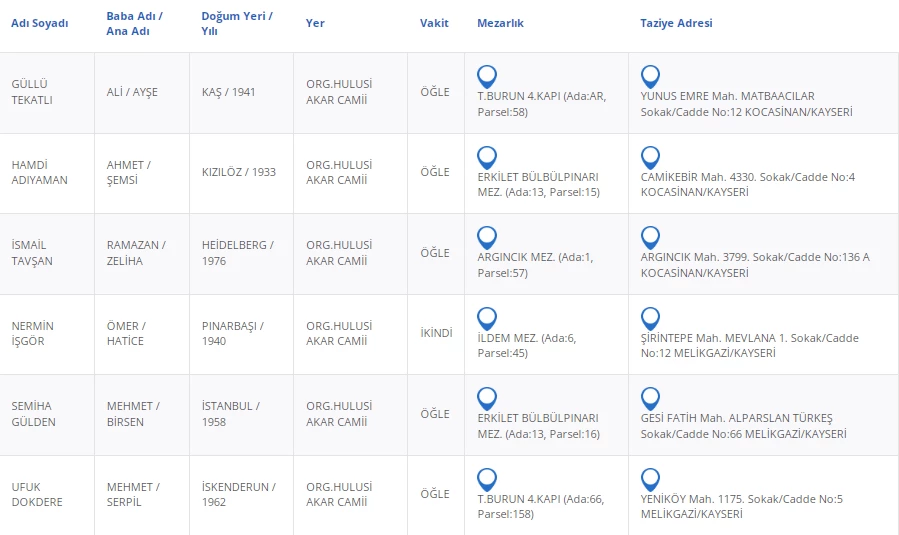Click Erkilet Bülbülpınarı Parsel:16 cemetery pin

487,398
